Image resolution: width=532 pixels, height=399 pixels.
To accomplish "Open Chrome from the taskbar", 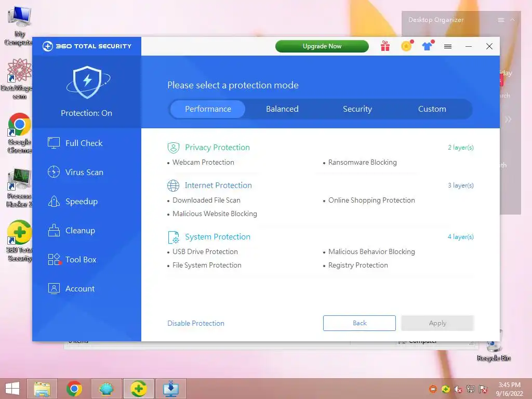I will coord(74,389).
